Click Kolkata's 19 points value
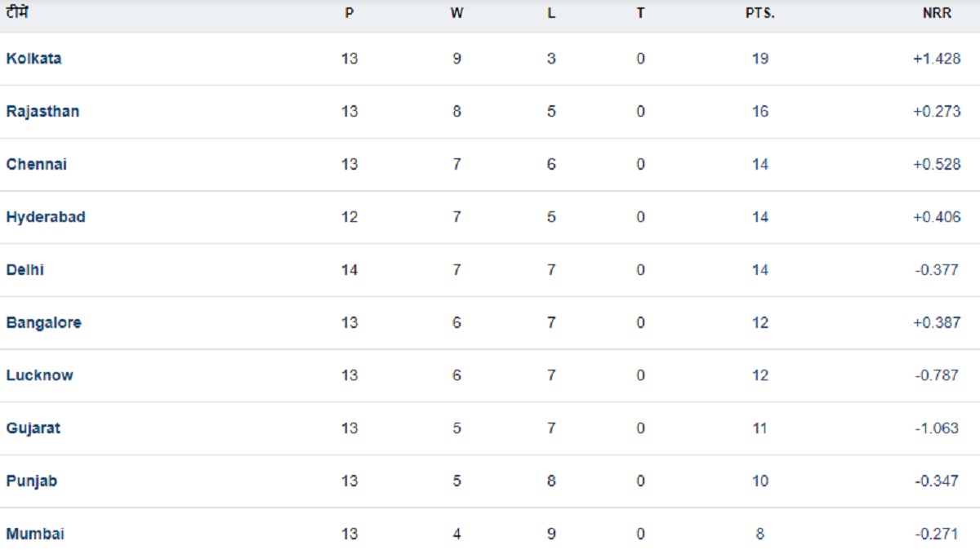980x550 pixels. pos(759,59)
